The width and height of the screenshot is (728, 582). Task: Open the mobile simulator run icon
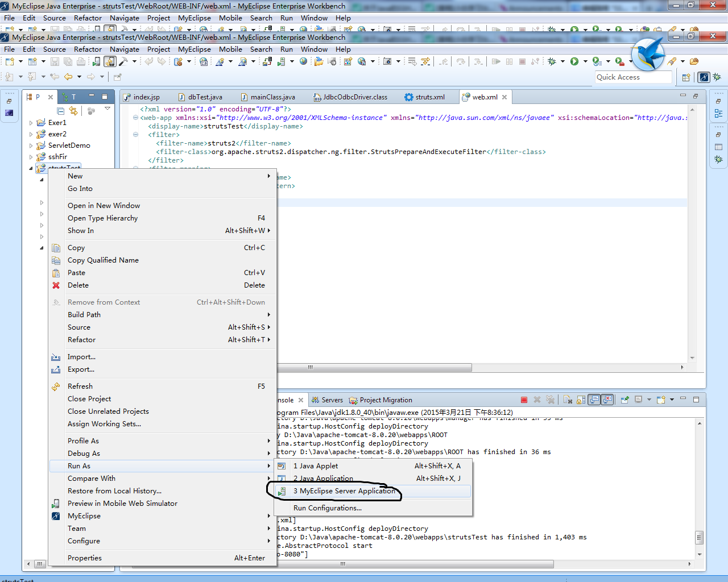coord(96,61)
